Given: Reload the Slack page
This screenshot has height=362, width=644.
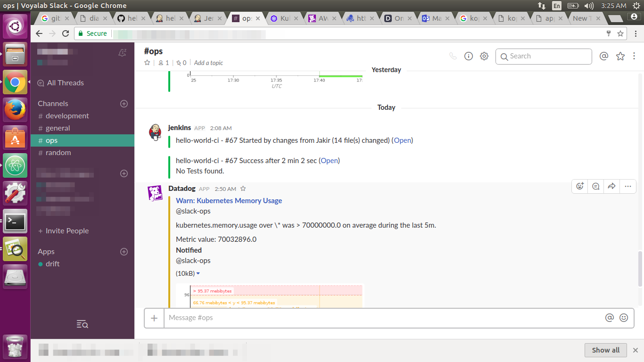Looking at the screenshot, I should (66, 33).
